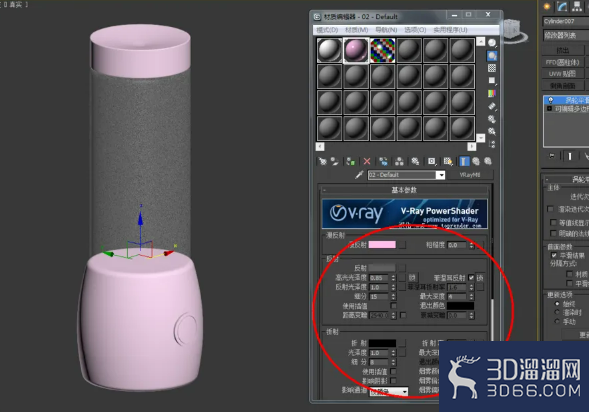This screenshot has height=412, width=589.
Task: Click Put to Library icon
Action: [x=415, y=161]
